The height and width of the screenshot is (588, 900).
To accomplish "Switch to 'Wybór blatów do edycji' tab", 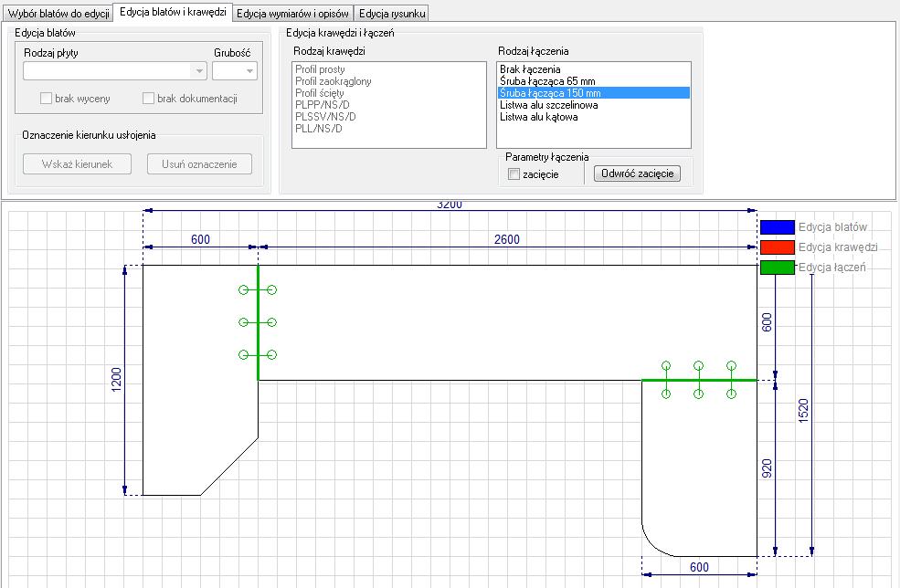I will pyautogui.click(x=58, y=13).
